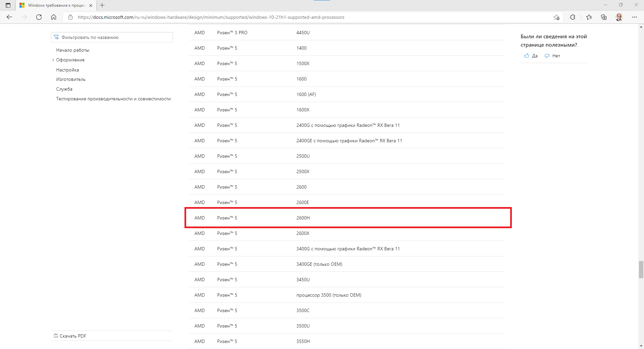The height and width of the screenshot is (349, 644).
Task: Go back to the previous page
Action: pyautogui.click(x=9, y=17)
